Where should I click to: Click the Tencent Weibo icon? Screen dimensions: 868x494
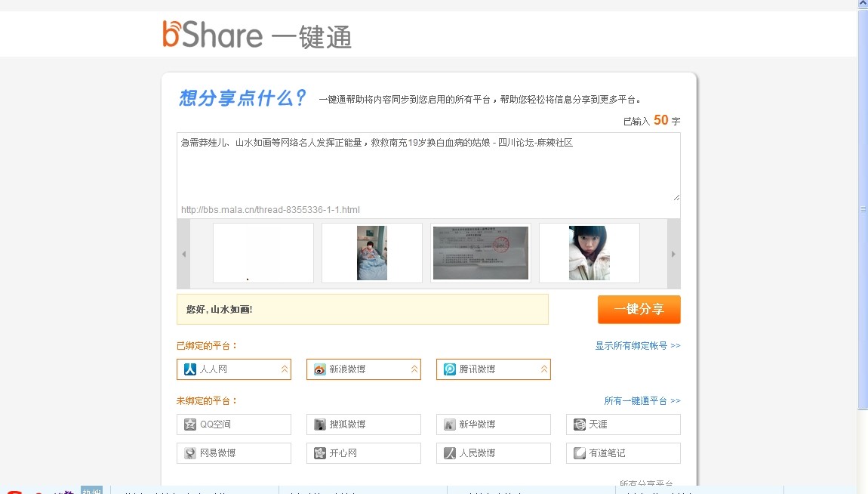[450, 369]
